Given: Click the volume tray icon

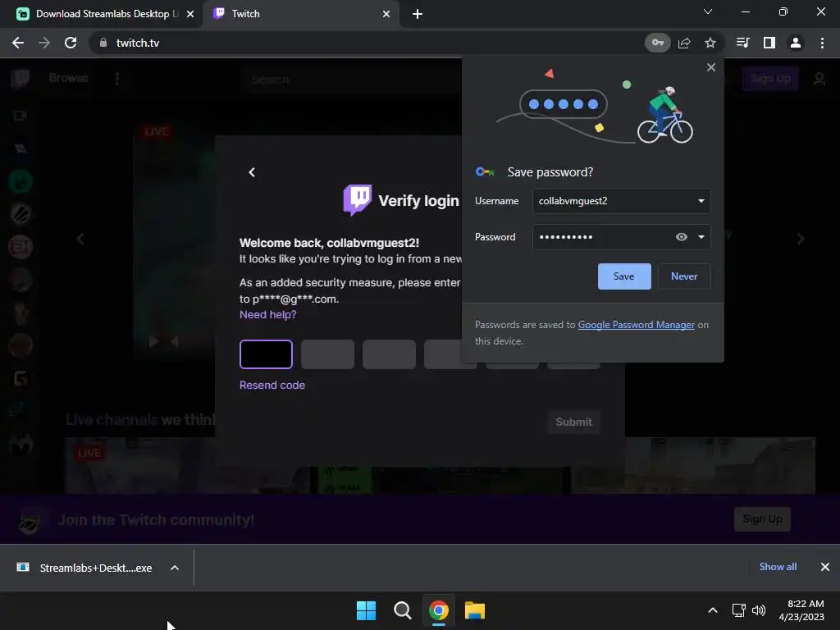Looking at the screenshot, I should point(759,610).
